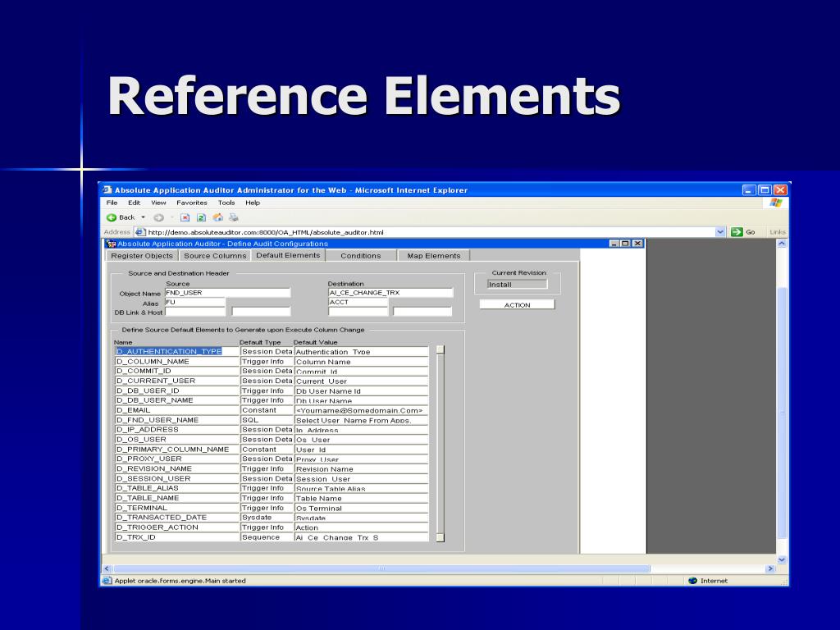Click the address bar URL text

266,232
